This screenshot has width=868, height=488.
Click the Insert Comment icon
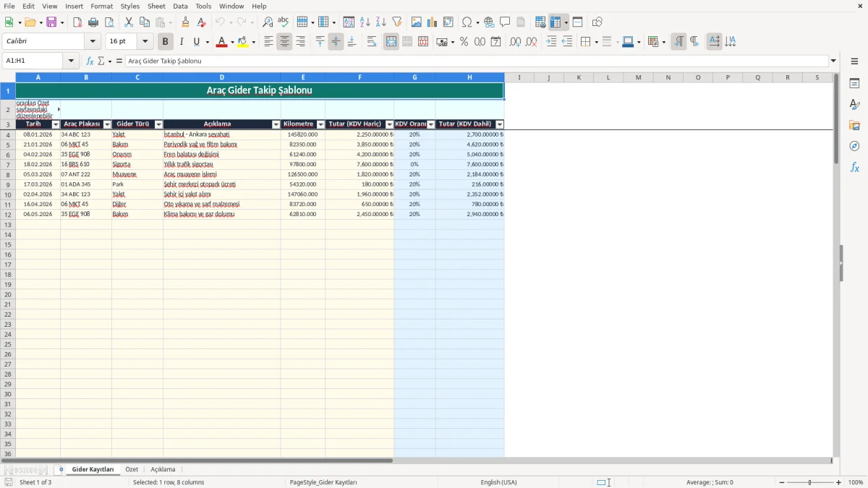505,22
